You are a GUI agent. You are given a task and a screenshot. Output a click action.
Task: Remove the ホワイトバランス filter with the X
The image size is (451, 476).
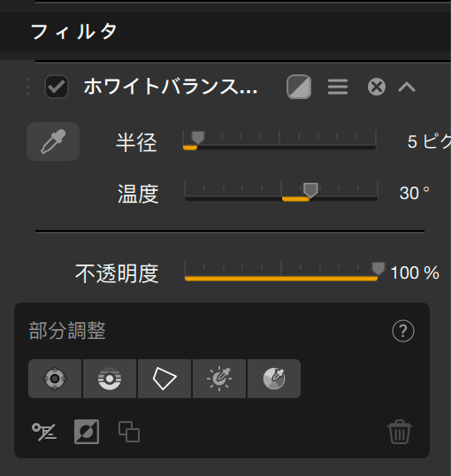tap(377, 87)
